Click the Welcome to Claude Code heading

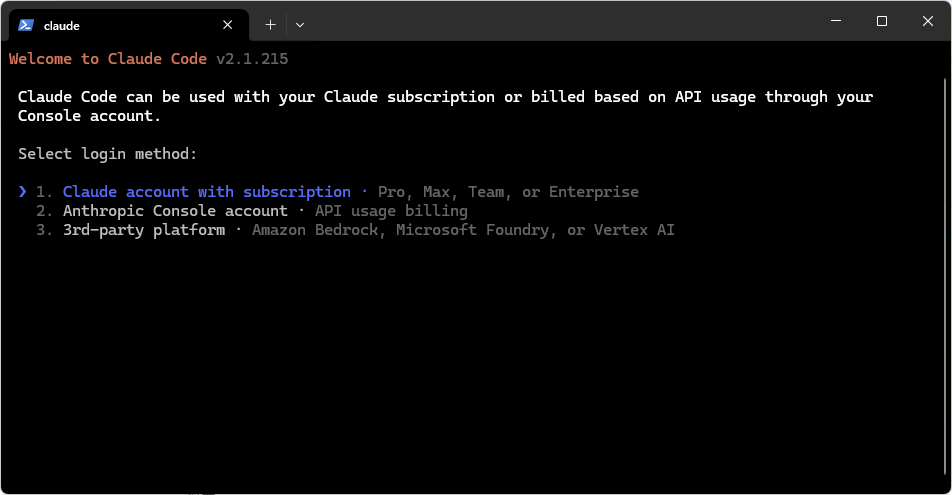(108, 59)
